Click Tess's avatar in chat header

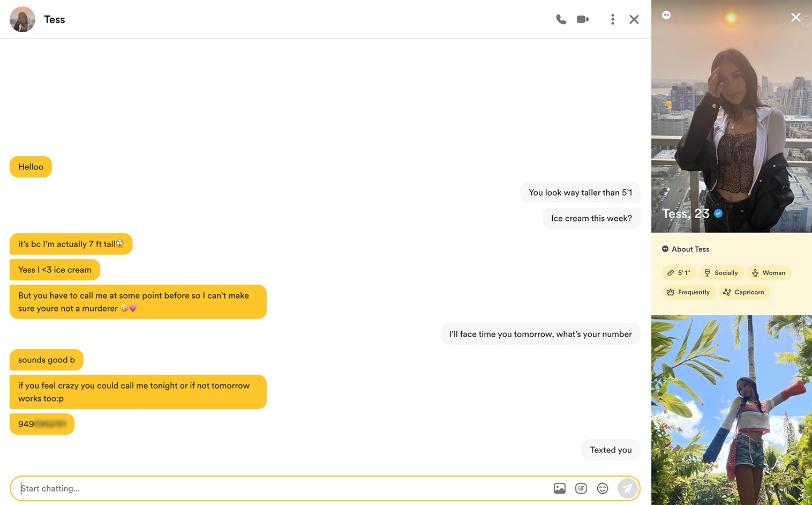22,19
